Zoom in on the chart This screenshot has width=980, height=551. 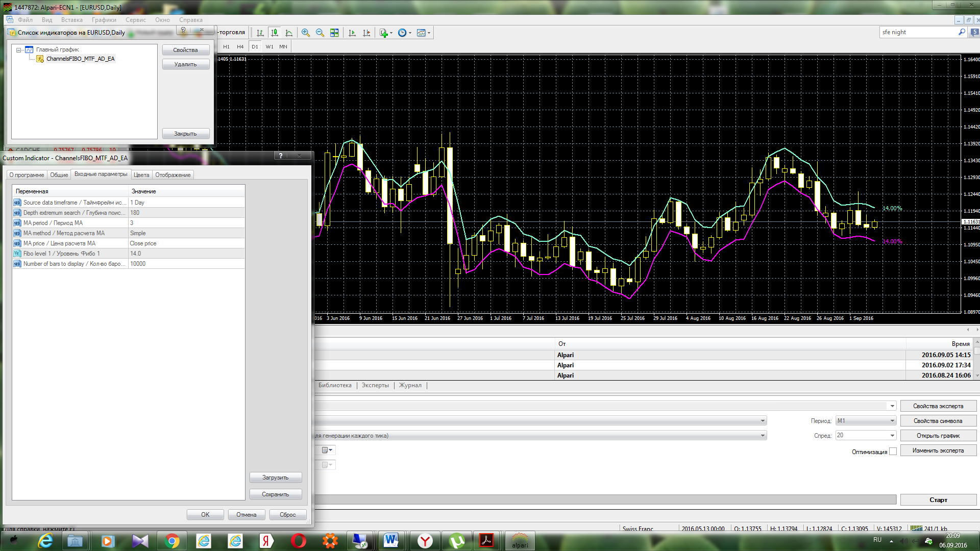[306, 33]
